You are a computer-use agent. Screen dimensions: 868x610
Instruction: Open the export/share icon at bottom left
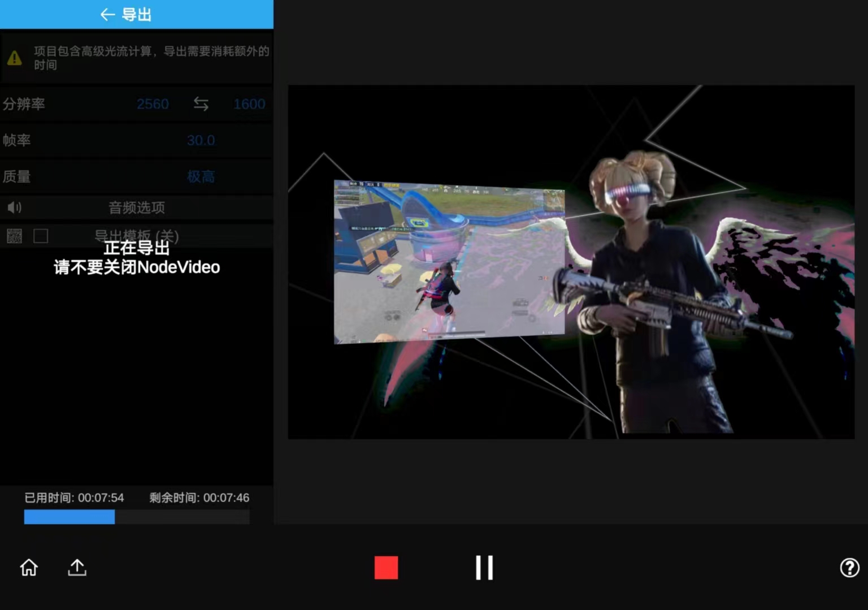(77, 568)
